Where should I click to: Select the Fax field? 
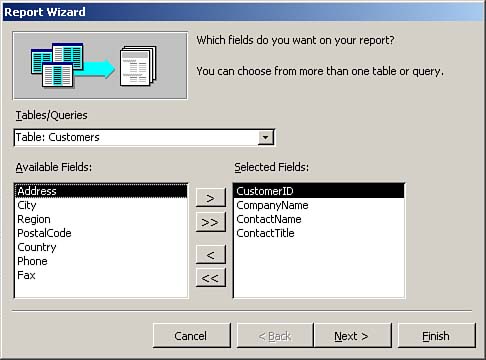coord(101,275)
